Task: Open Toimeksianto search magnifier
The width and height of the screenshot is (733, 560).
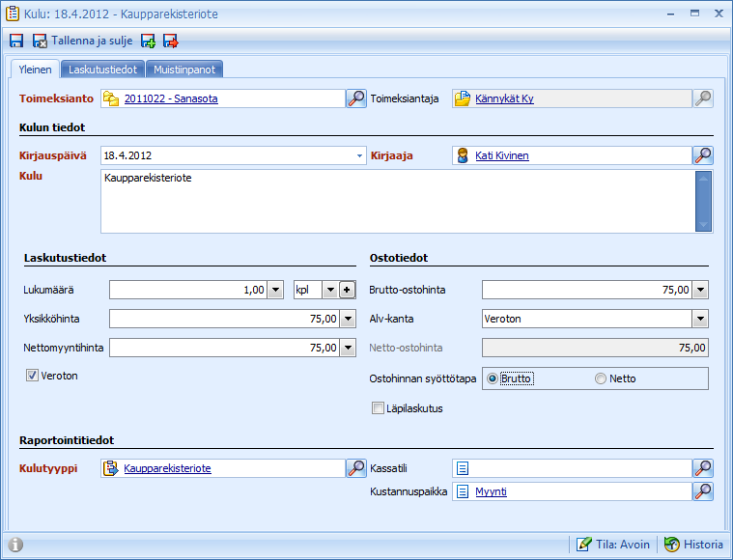Action: tap(356, 98)
